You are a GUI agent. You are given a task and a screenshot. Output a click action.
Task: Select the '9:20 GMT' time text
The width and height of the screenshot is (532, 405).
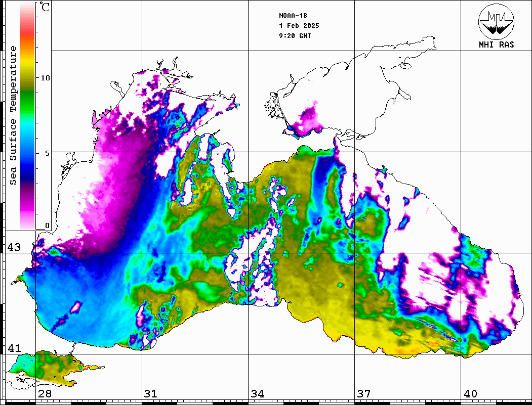click(x=295, y=36)
